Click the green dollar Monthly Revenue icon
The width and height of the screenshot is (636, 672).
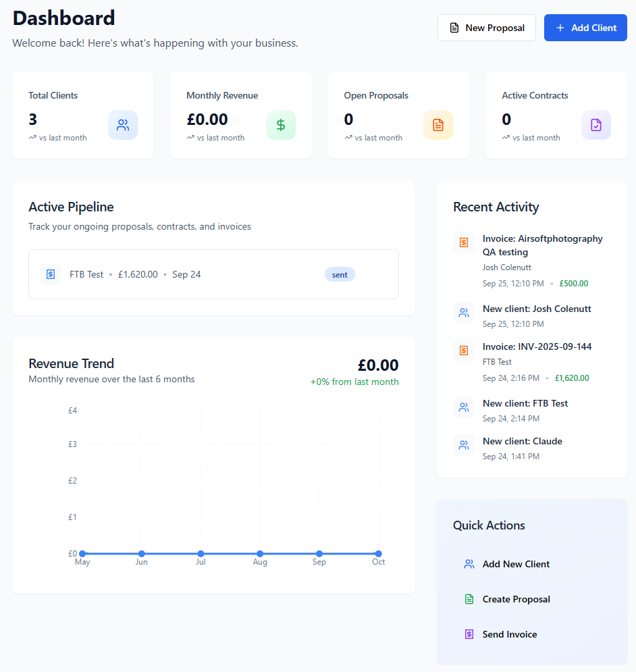pos(281,125)
